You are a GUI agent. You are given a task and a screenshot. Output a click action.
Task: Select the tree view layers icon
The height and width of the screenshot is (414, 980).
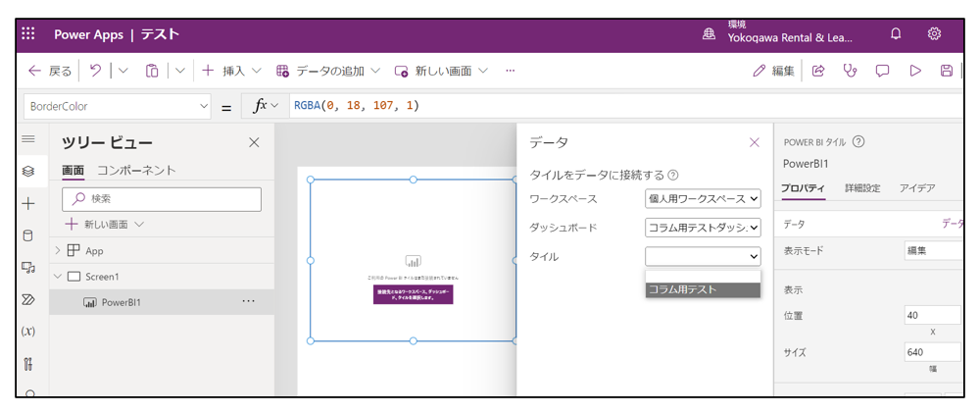28,172
